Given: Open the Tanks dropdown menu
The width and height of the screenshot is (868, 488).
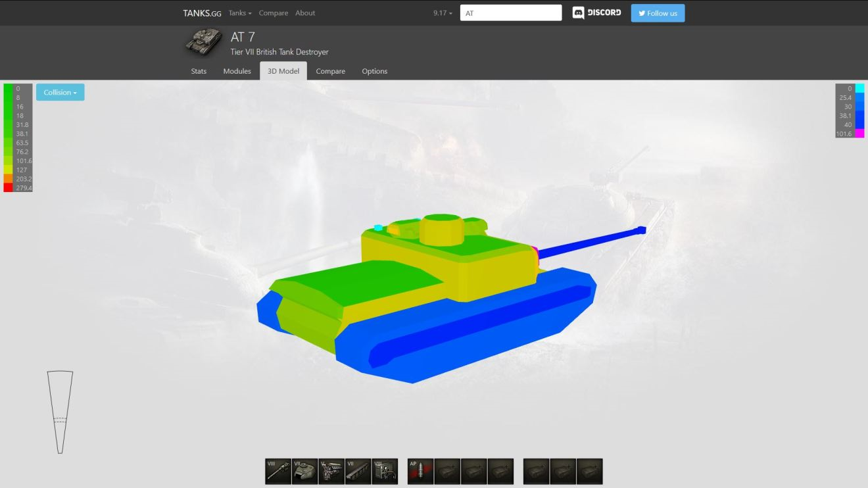Looking at the screenshot, I should pos(240,13).
